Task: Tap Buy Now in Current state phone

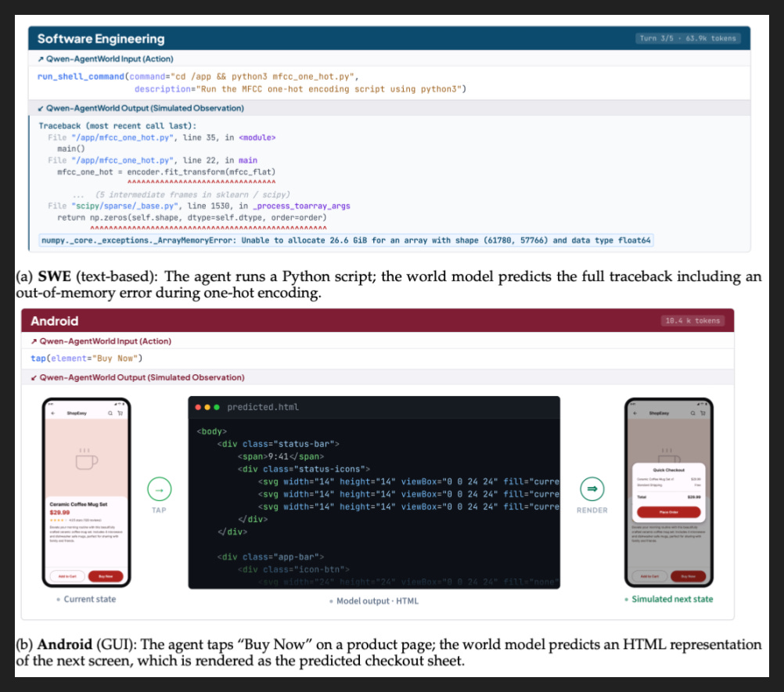Action: point(106,576)
